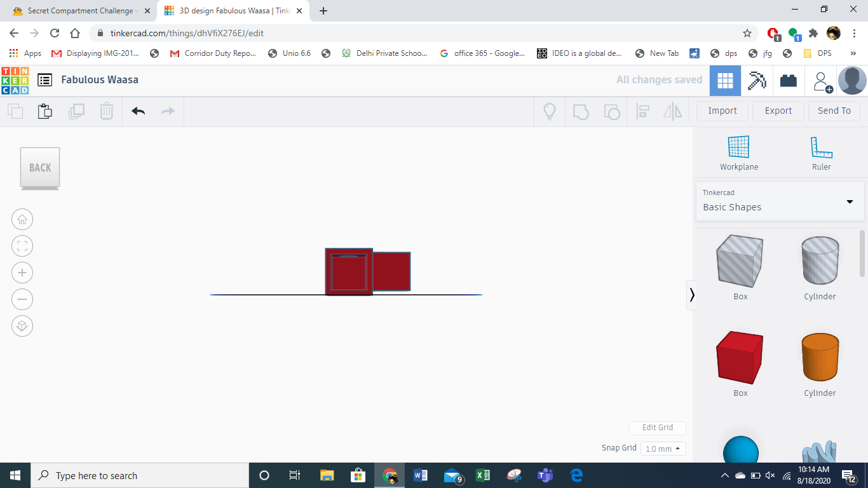Image resolution: width=868 pixels, height=488 pixels.
Task: Click the Fit all in view button
Action: (x=22, y=246)
